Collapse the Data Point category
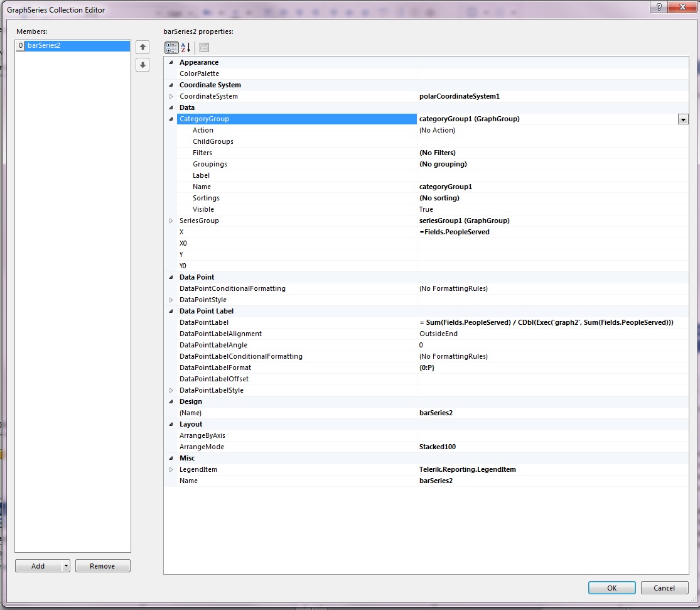The width and height of the screenshot is (700, 610). [x=171, y=277]
